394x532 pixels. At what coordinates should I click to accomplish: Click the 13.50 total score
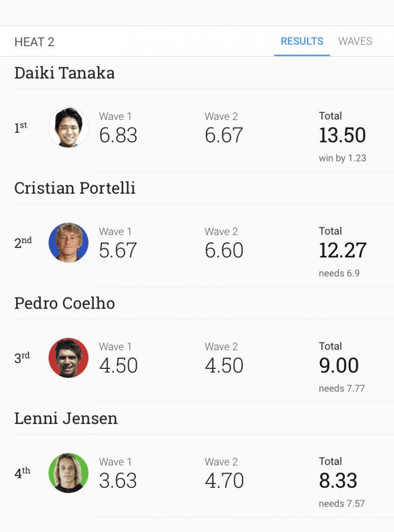point(342,135)
